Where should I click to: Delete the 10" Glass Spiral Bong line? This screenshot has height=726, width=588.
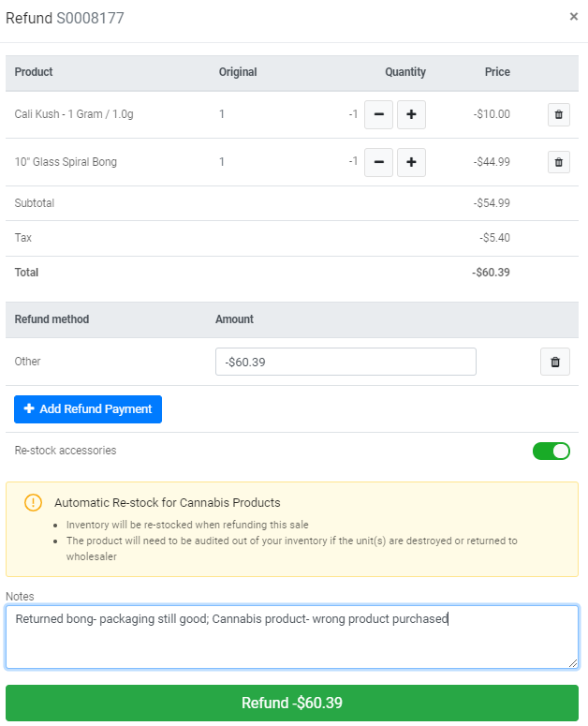click(x=558, y=162)
